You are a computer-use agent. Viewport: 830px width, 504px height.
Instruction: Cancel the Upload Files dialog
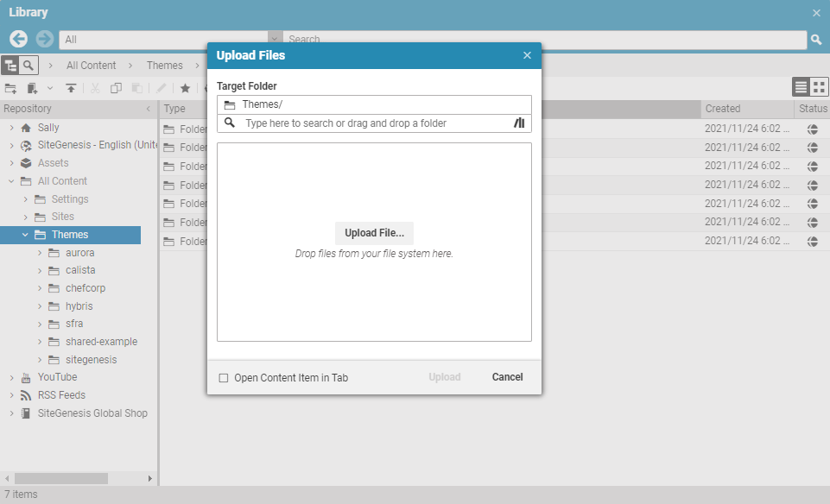pyautogui.click(x=507, y=377)
